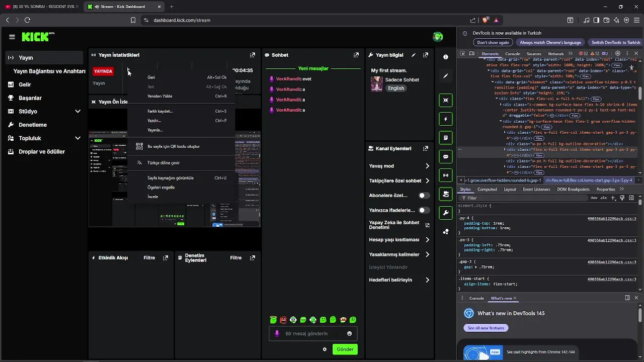Toggle DevTools device toolbar icon
The image size is (644, 362).
click(472, 54)
